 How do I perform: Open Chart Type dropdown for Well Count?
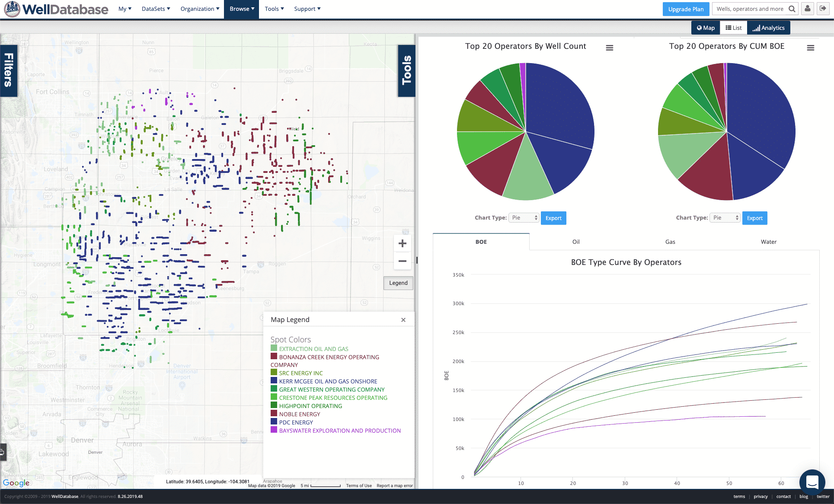pyautogui.click(x=524, y=218)
